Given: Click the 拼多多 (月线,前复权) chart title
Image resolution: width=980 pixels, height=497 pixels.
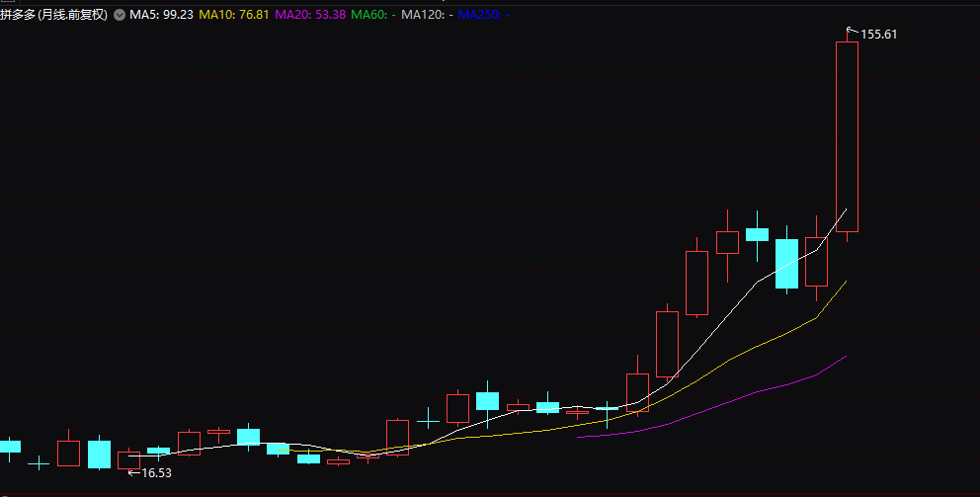Looking at the screenshot, I should coord(54,15).
